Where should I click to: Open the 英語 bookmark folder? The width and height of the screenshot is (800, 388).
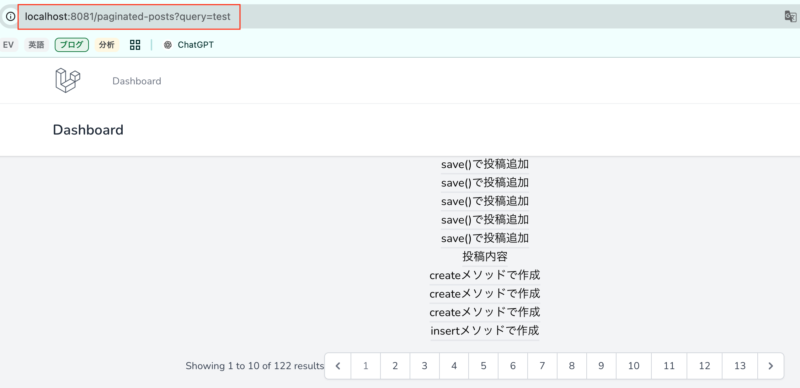[x=36, y=45]
